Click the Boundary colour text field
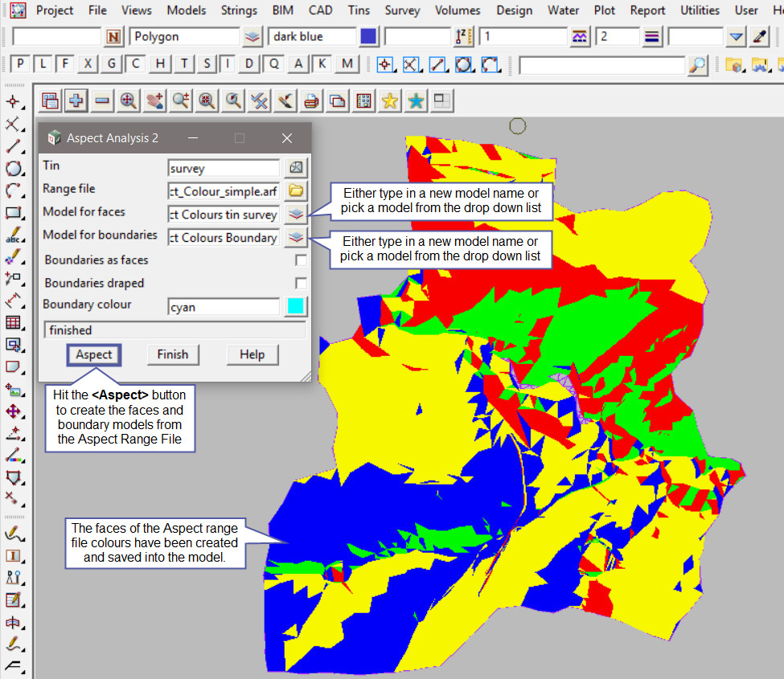The height and width of the screenshot is (679, 784). (x=224, y=306)
